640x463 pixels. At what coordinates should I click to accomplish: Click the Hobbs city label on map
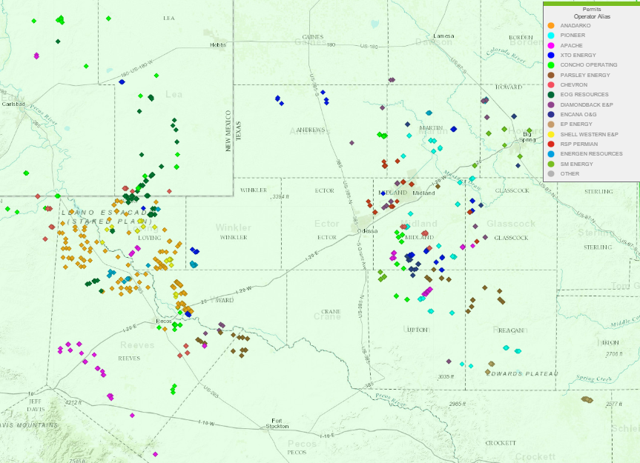pyautogui.click(x=218, y=45)
